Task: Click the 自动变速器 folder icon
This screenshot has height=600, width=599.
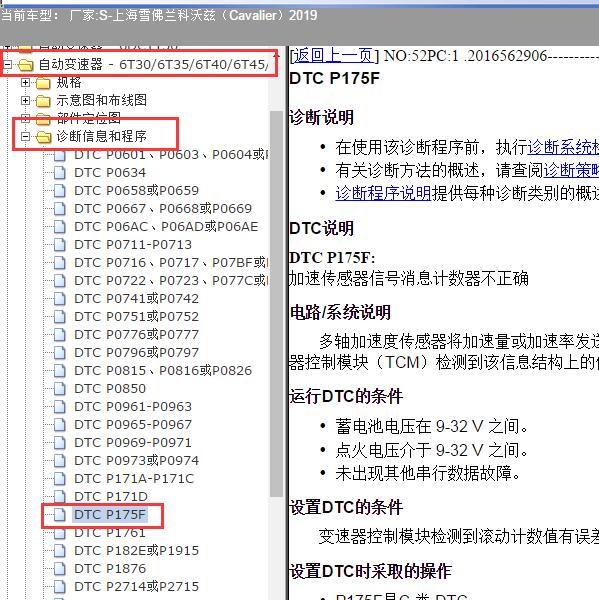Action: 26,65
